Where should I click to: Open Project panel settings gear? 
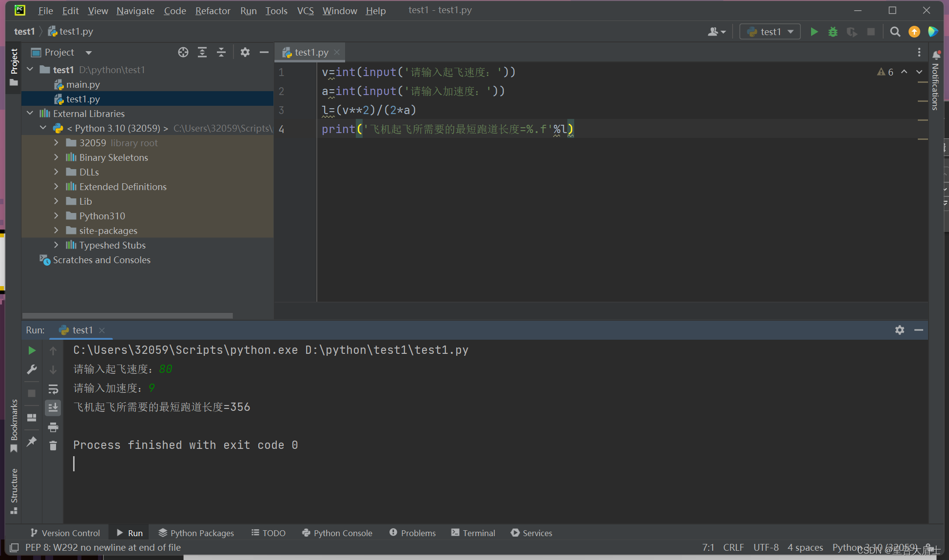245,52
